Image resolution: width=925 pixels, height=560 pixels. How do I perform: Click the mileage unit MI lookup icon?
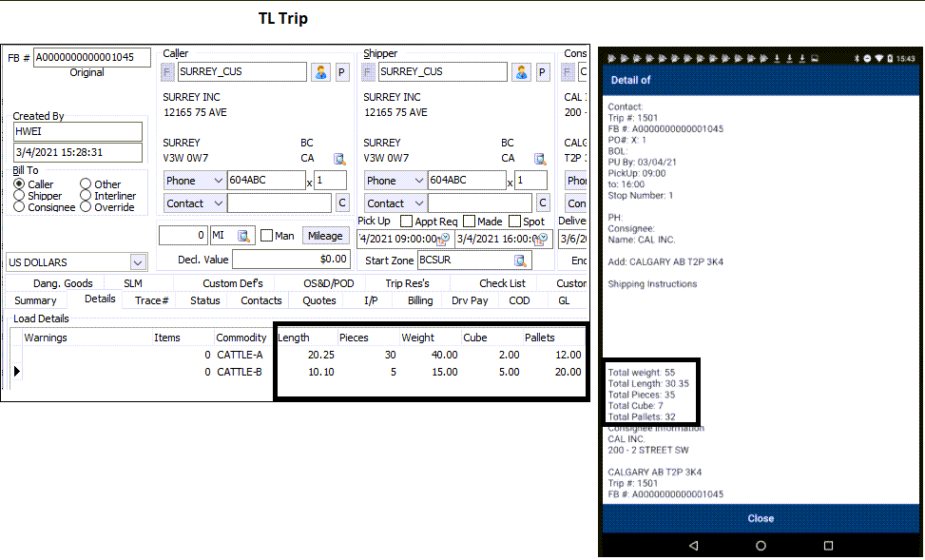point(244,236)
